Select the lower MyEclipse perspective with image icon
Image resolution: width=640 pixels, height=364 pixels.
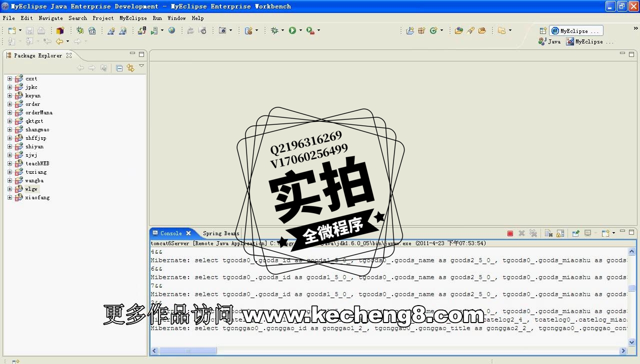(x=589, y=42)
